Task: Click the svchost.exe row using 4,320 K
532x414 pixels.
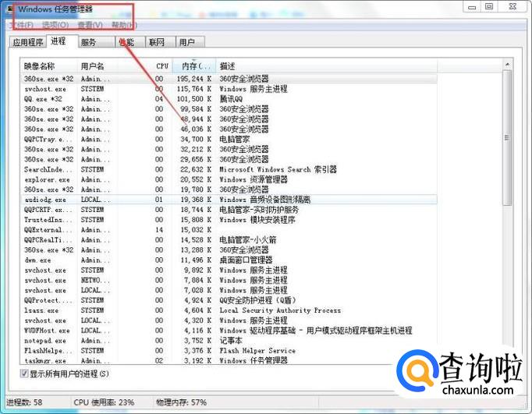Action: (229, 320)
